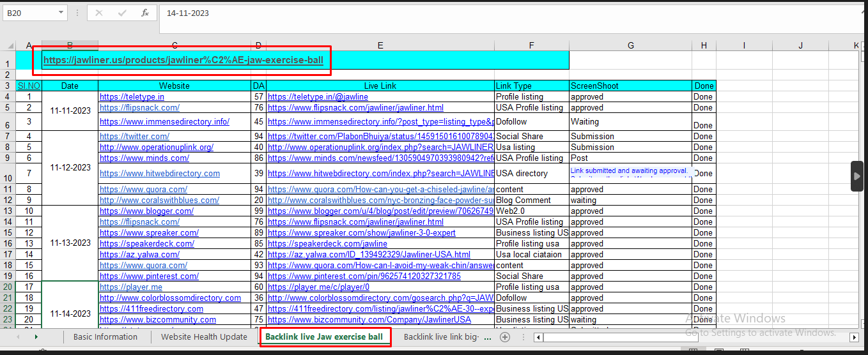Click the Live Link header cell

tap(380, 86)
